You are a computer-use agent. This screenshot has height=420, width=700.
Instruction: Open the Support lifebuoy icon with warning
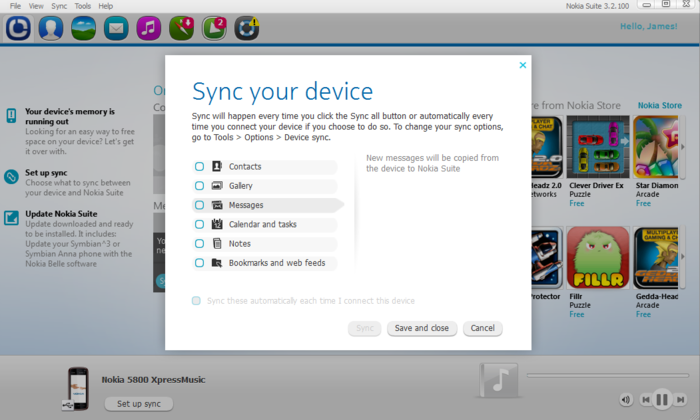tap(247, 28)
